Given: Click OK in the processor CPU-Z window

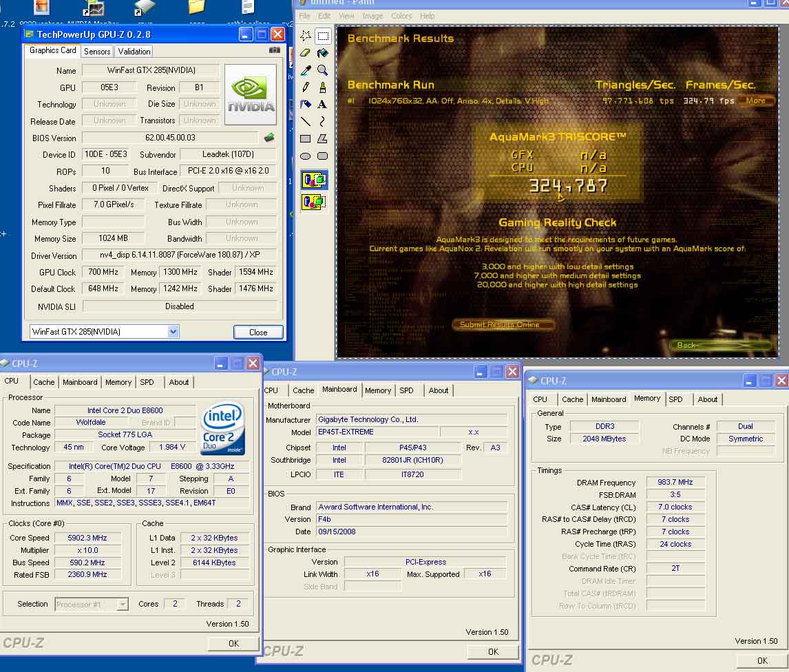Looking at the screenshot, I should coord(233,643).
